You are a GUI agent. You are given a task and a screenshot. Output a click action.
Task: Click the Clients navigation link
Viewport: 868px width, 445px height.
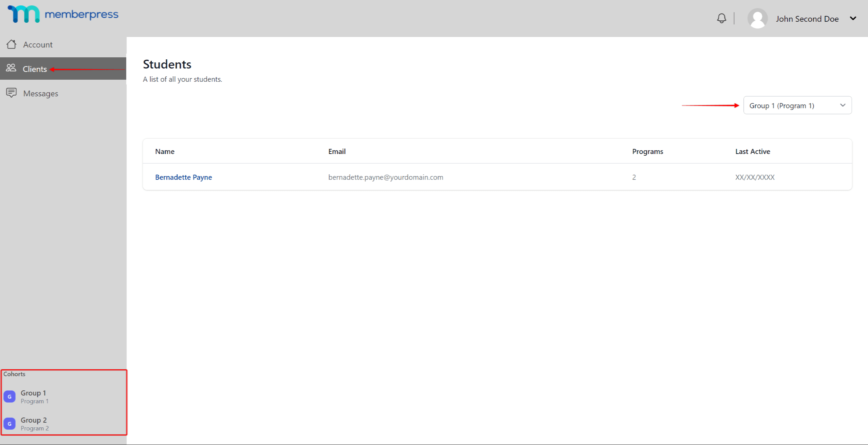(35, 69)
